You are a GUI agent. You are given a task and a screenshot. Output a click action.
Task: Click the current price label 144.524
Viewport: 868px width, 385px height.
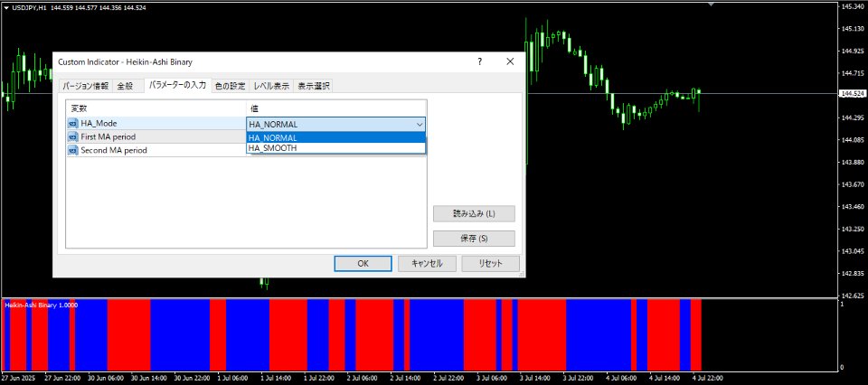pyautogui.click(x=853, y=93)
